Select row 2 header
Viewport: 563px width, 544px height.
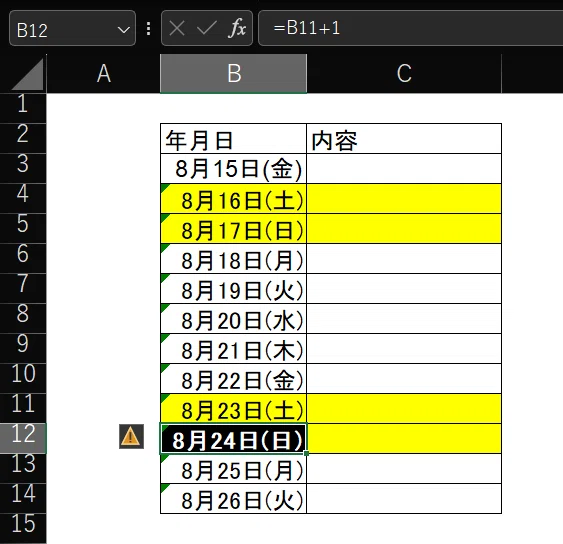point(23,138)
